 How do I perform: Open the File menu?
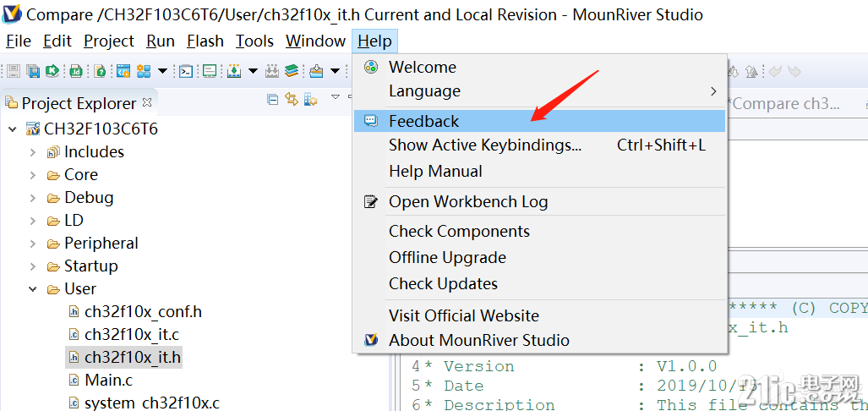click(19, 41)
